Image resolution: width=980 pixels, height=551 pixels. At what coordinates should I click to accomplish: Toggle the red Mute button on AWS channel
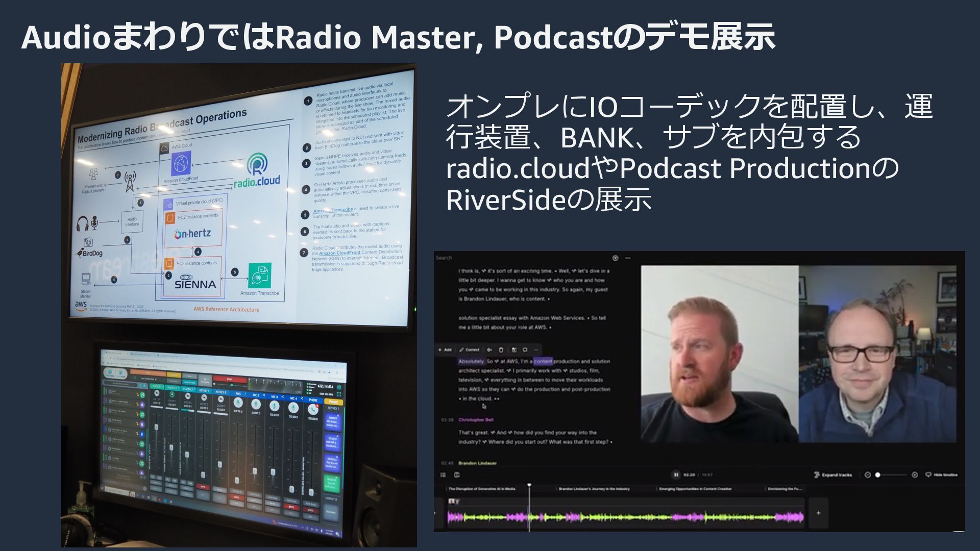click(236, 497)
